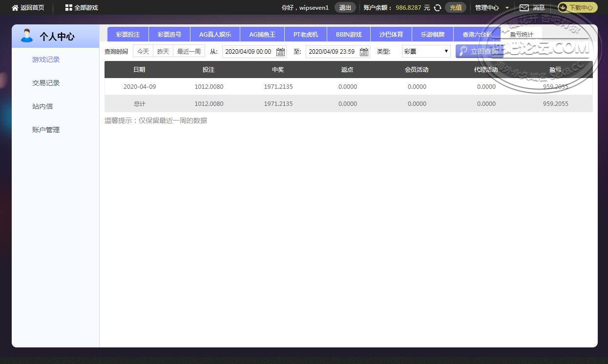The width and height of the screenshot is (608, 364).
Task: Go back via 返回首页 link
Action: click(x=32, y=8)
